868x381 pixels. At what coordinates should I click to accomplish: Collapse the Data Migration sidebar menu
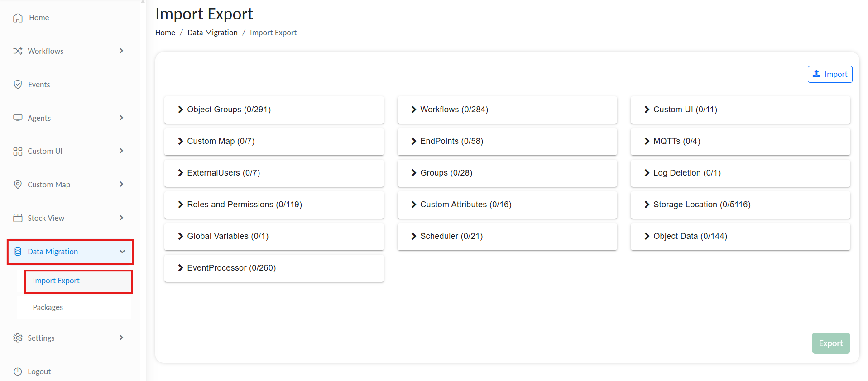(122, 252)
